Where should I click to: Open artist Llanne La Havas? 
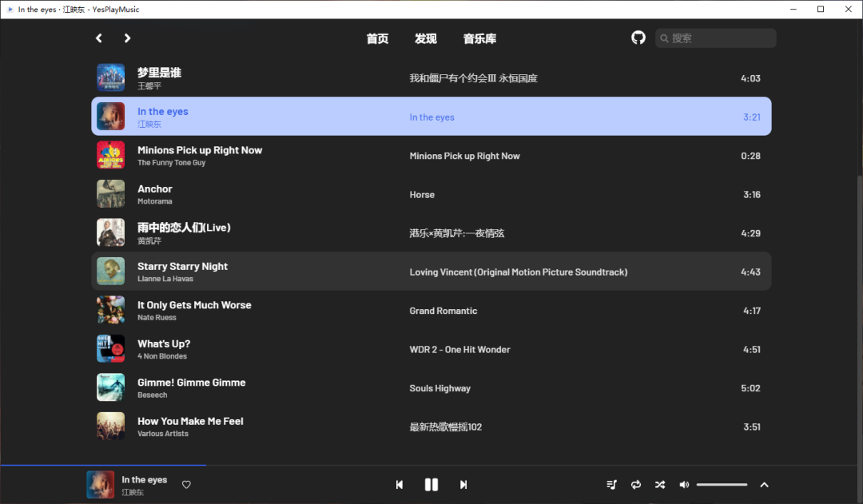coord(165,279)
